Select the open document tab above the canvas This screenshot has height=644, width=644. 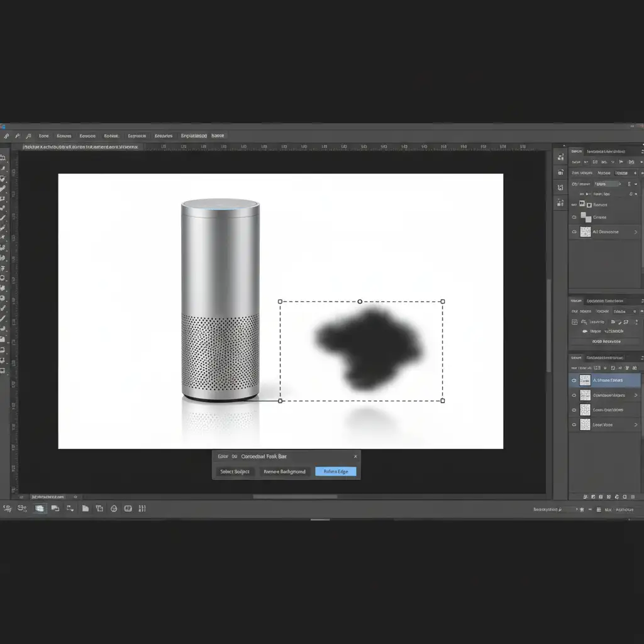tap(80, 147)
